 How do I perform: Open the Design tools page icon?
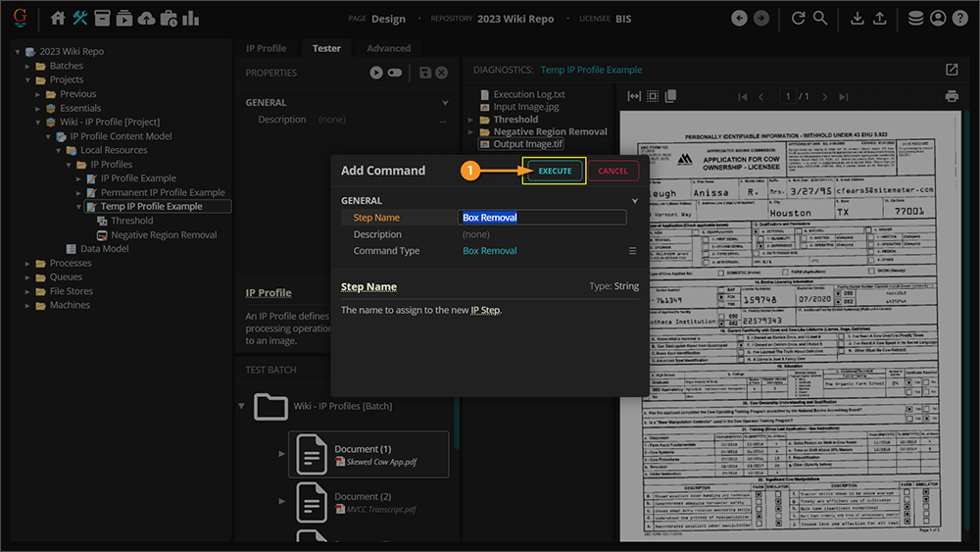pos(80,19)
